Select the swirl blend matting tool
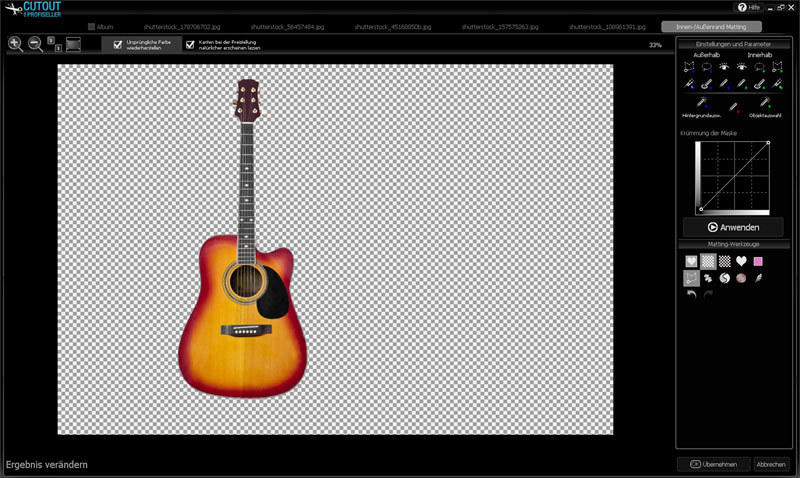 724,278
